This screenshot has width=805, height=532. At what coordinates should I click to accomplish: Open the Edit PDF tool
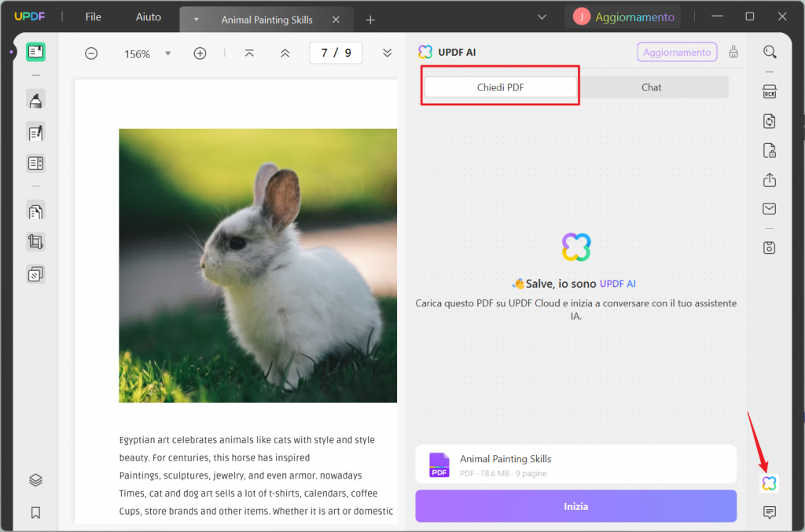pyautogui.click(x=35, y=132)
